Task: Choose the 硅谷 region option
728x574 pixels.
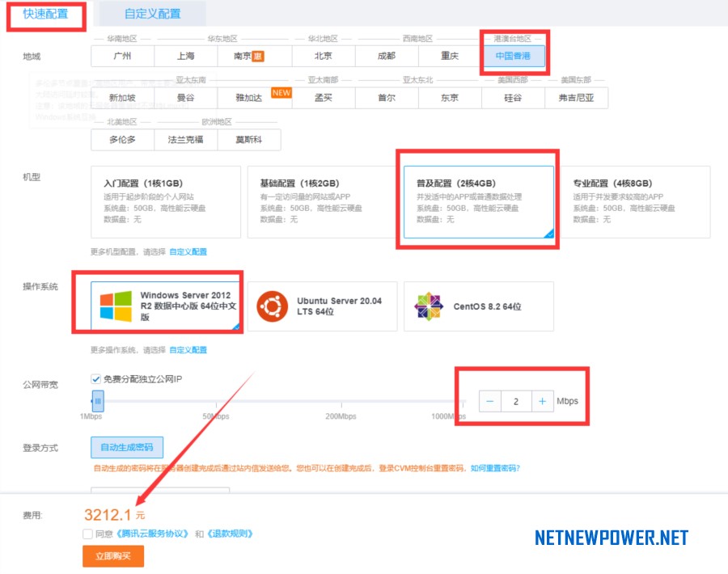Action: point(513,98)
